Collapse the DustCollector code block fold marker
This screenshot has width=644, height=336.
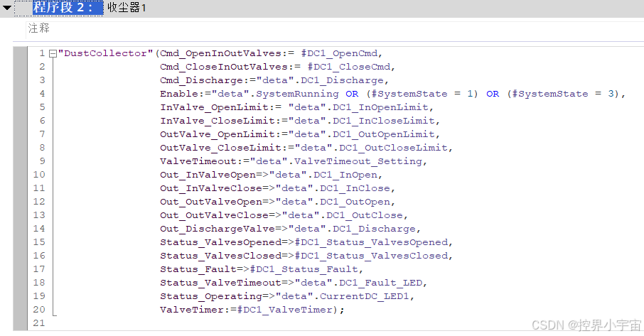coord(53,54)
